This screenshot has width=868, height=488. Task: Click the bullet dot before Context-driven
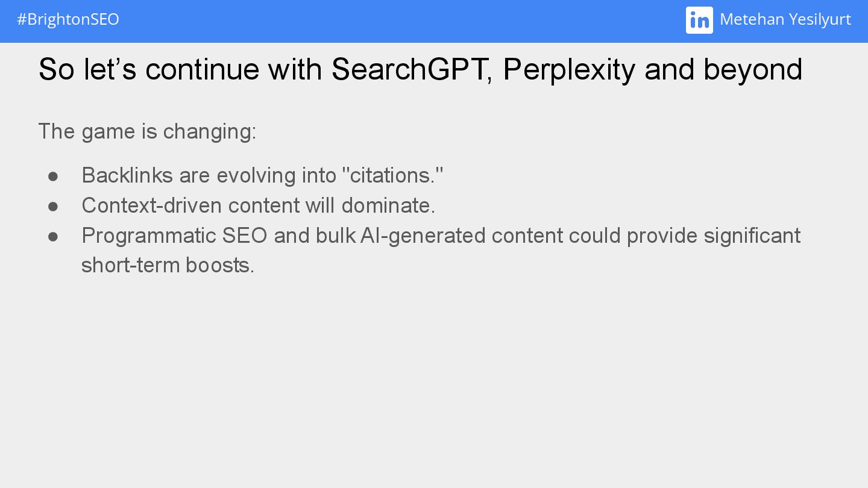click(x=53, y=206)
